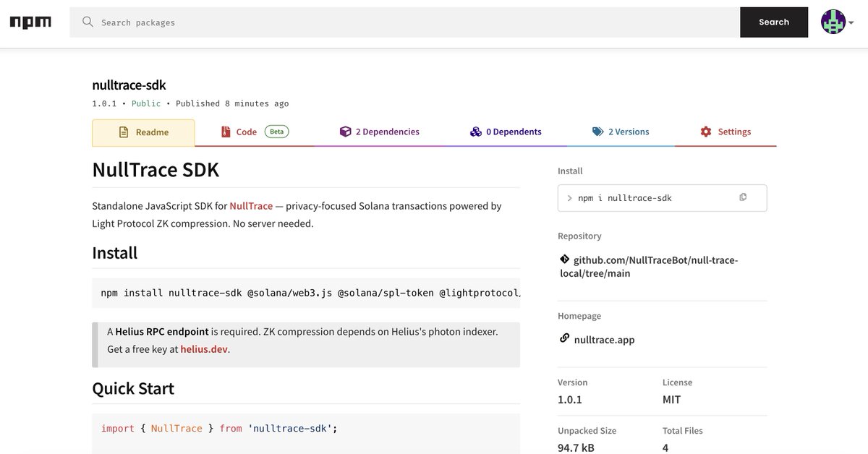Click the search magnifier icon
This screenshot has width=868, height=454.
(x=88, y=22)
